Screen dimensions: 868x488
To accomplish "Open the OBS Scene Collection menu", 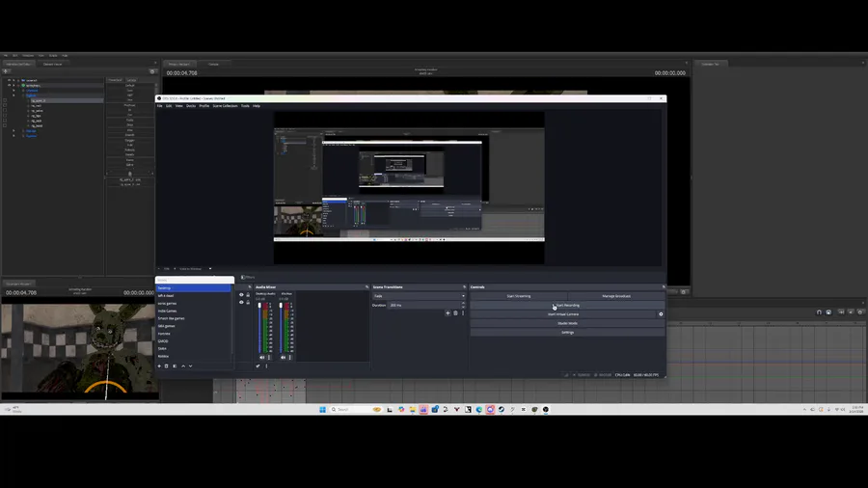I will (x=225, y=106).
